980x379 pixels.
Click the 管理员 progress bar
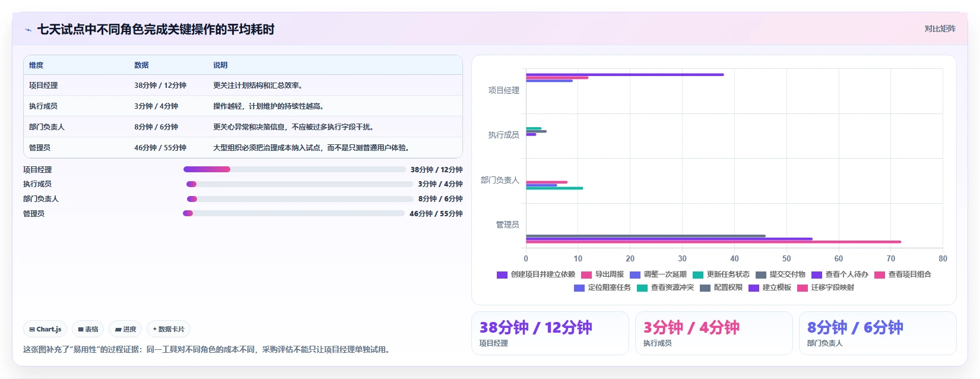(x=294, y=213)
